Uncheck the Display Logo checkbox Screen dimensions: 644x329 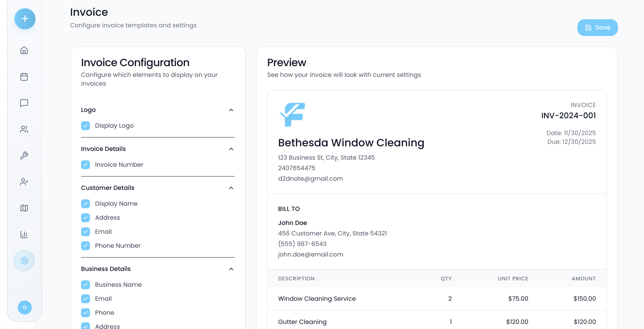[85, 126]
